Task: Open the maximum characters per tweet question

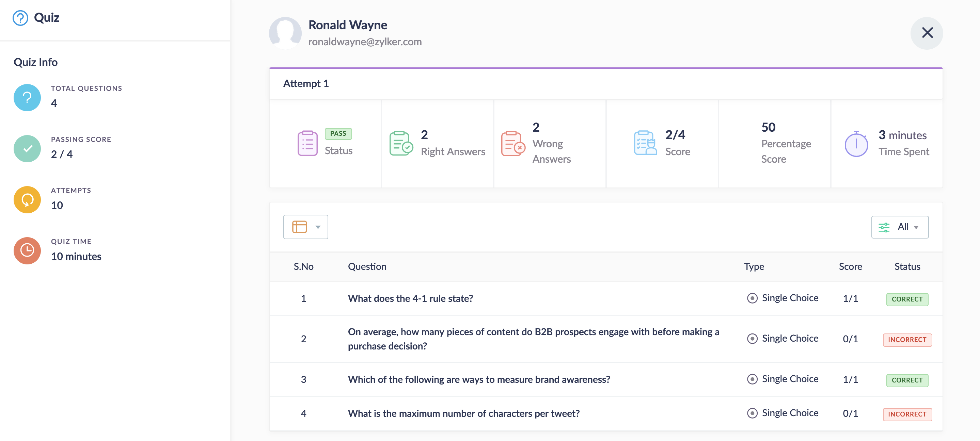Action: [x=463, y=413]
